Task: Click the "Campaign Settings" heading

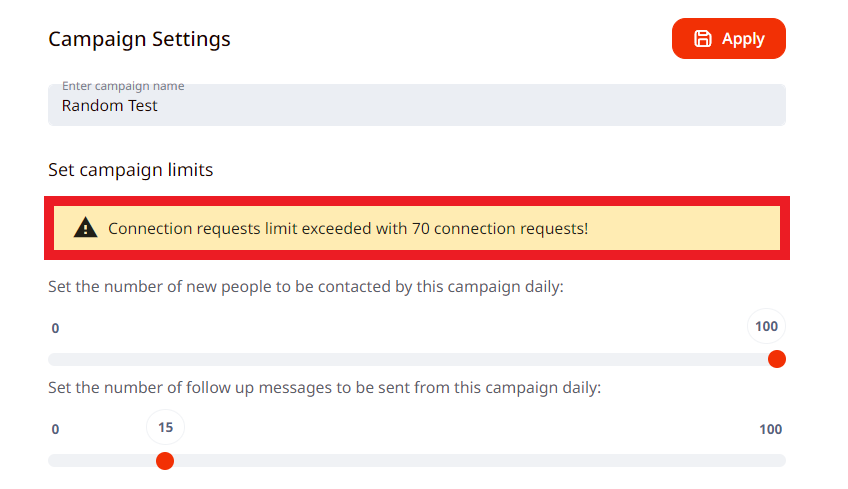Action: point(139,40)
